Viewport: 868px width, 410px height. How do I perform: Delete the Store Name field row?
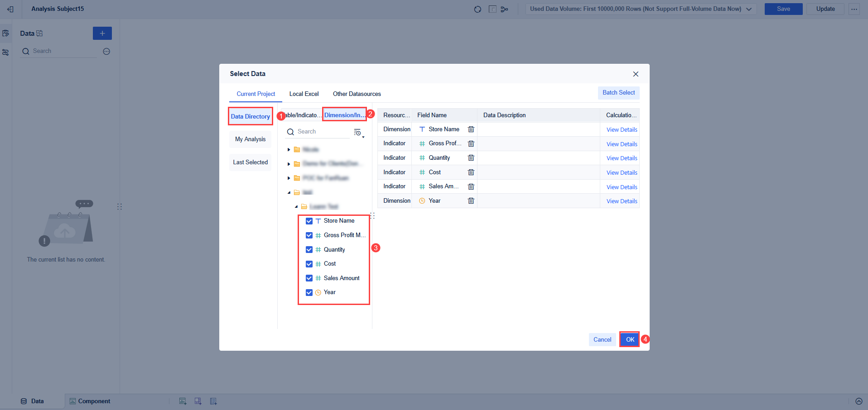[471, 129]
